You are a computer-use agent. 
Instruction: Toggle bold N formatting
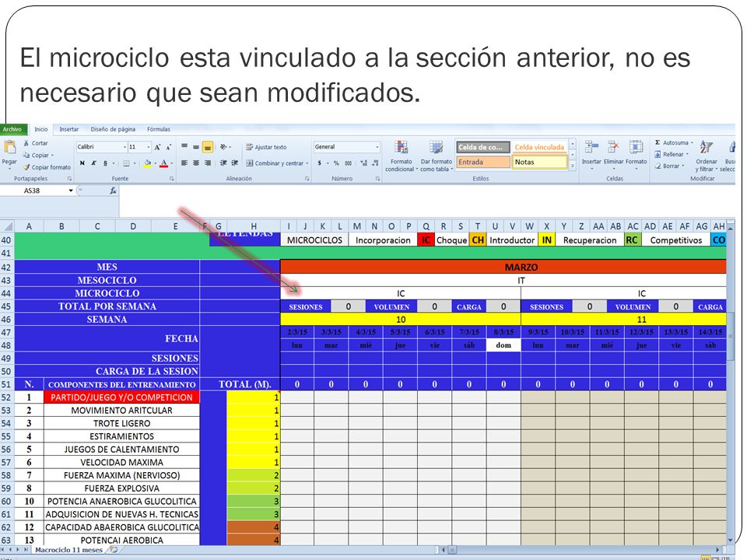[82, 163]
